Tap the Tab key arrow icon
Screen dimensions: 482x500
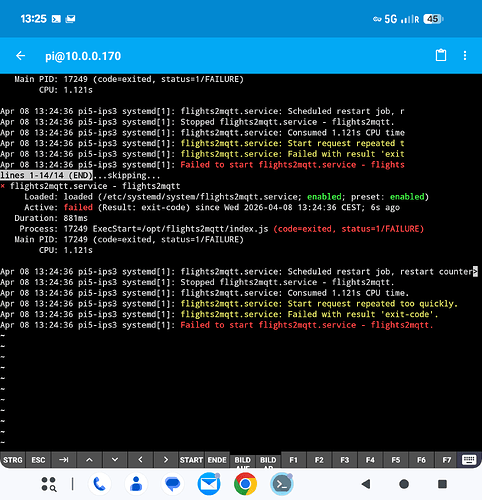[x=64, y=460]
